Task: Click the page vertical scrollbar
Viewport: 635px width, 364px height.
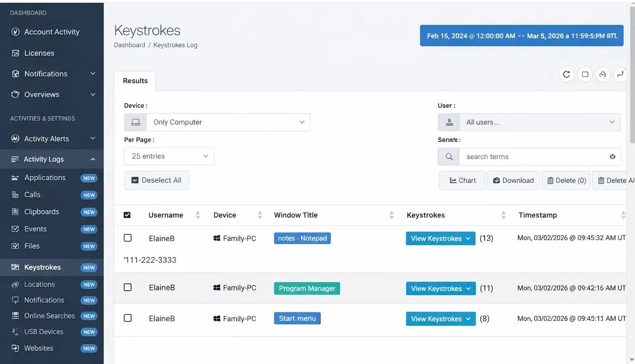Action: click(632, 83)
